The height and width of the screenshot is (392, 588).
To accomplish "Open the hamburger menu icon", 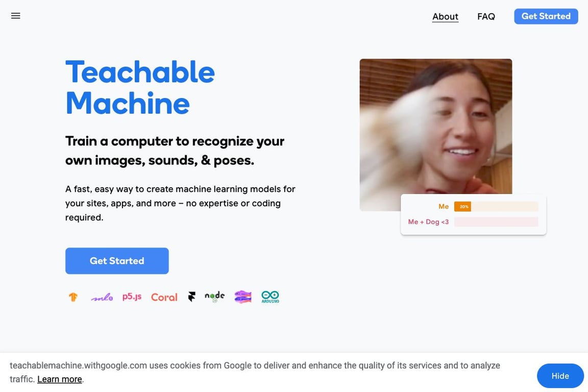I will tap(15, 16).
